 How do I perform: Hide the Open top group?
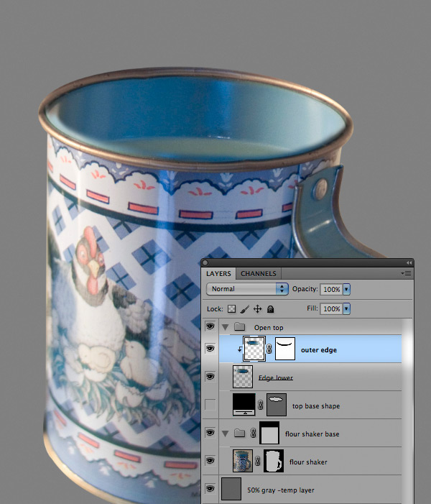tap(210, 326)
